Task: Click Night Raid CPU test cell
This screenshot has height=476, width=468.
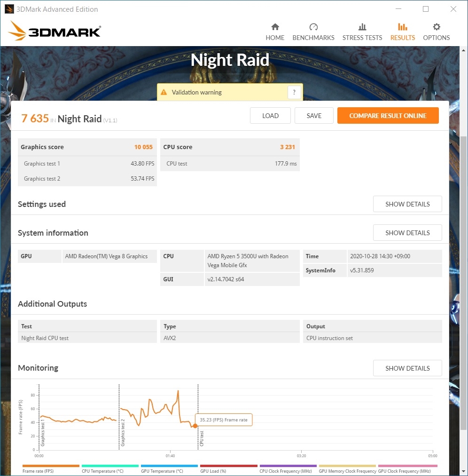Action: click(87, 338)
